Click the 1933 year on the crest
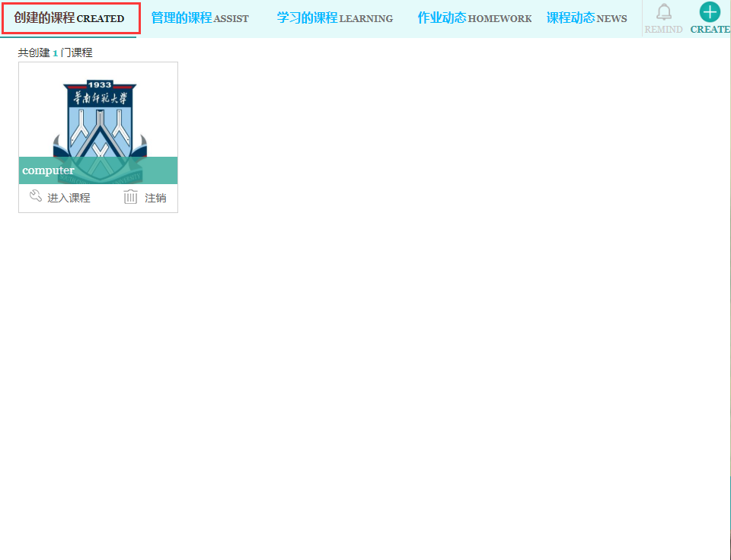731x560 pixels. pyautogui.click(x=100, y=85)
